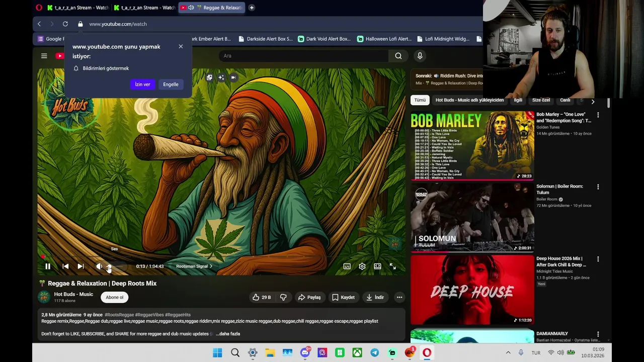This screenshot has height=362, width=644.
Task: Open Darkside Alert Box bookmark
Action: [x=265, y=39]
